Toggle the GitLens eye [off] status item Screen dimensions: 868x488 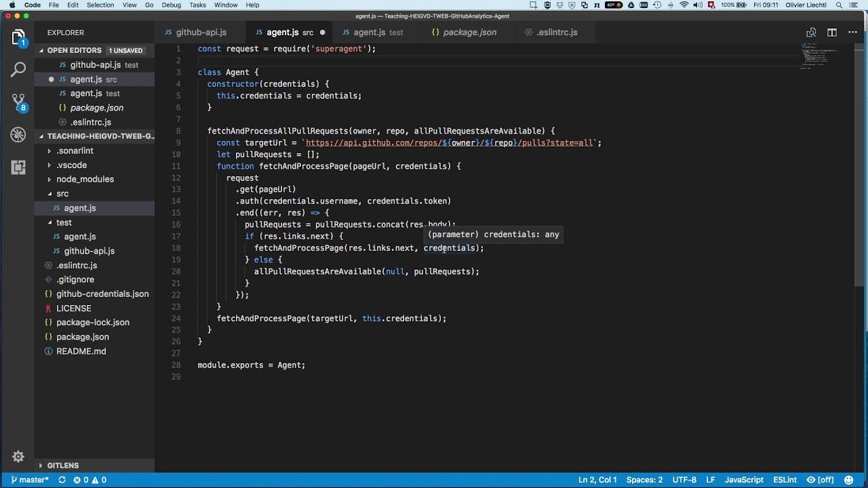point(820,480)
